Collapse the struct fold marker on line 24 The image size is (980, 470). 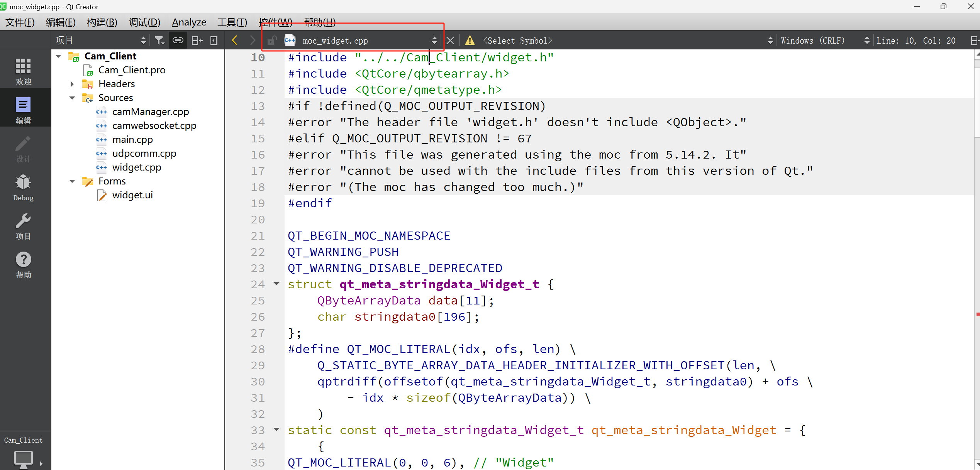pos(276,284)
